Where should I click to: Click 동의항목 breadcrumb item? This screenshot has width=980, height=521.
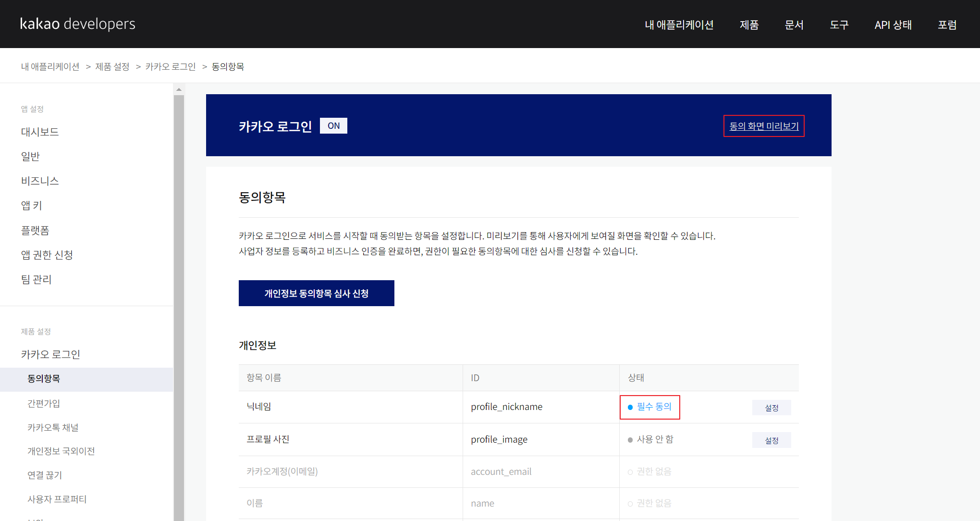228,67
